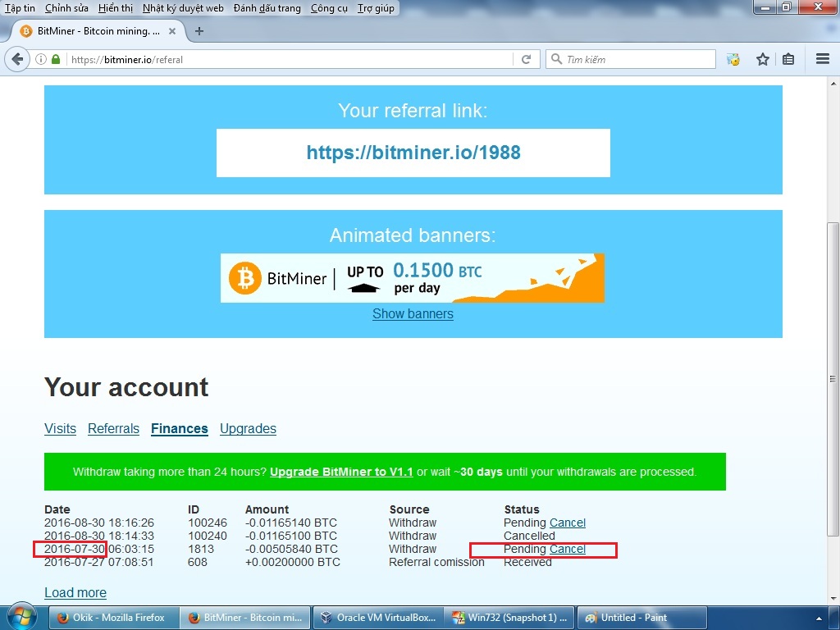This screenshot has width=840, height=630.
Task: Open the Tập tin menu
Action: 20,8
